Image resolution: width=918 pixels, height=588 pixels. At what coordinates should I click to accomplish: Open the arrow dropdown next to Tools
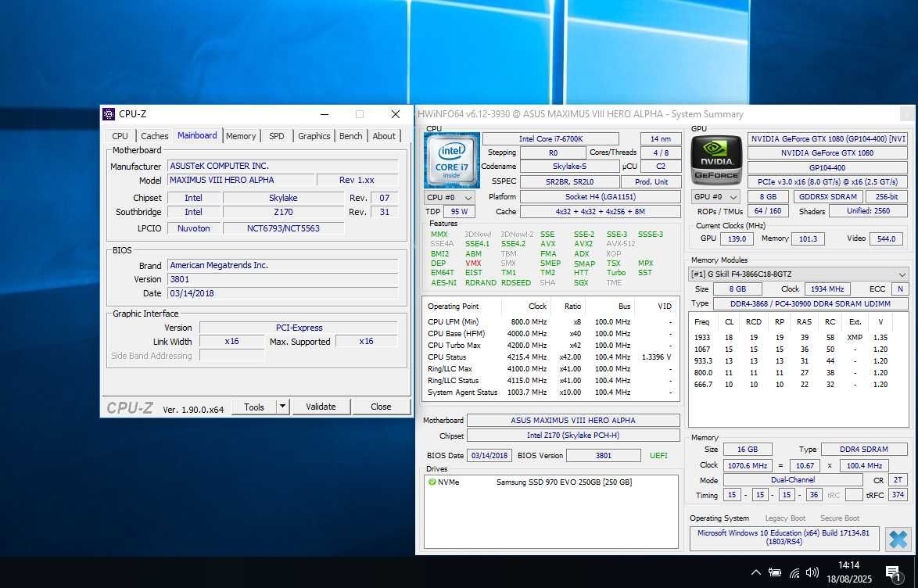coord(283,407)
